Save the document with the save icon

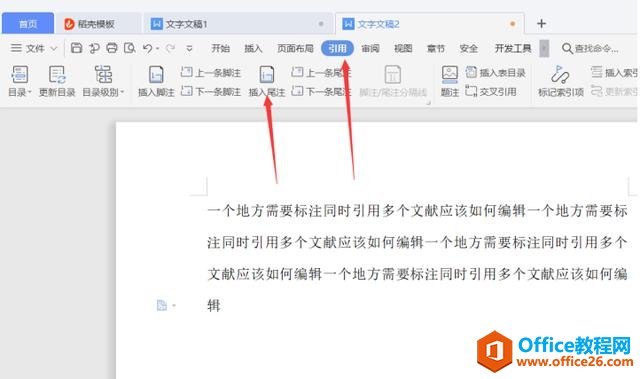click(x=76, y=48)
